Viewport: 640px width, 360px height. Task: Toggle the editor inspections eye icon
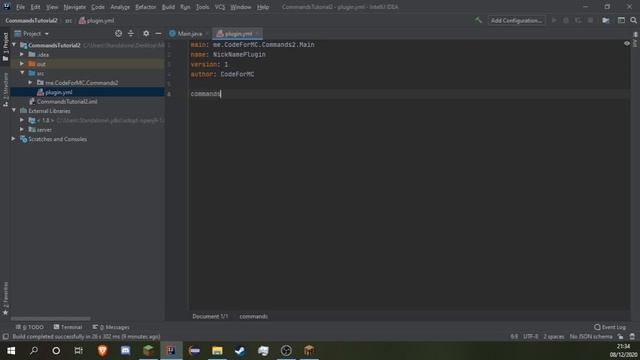(627, 43)
